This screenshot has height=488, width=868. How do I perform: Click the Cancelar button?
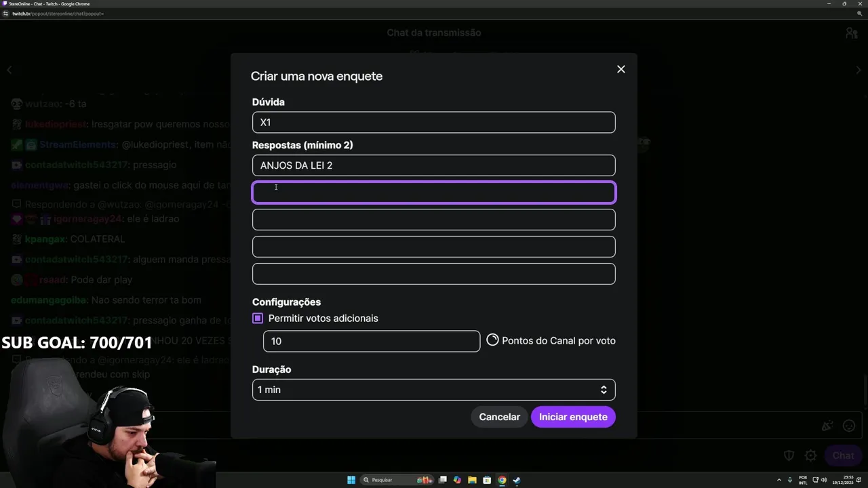tap(500, 417)
